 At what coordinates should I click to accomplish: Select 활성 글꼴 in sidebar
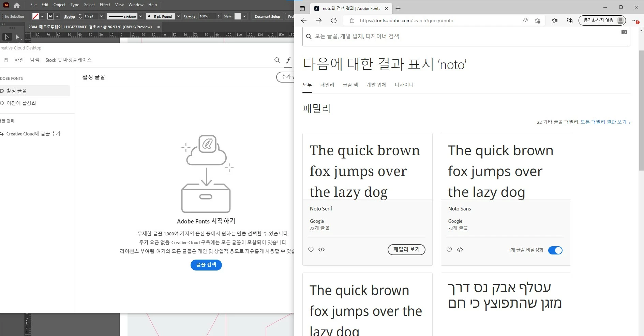point(34,91)
